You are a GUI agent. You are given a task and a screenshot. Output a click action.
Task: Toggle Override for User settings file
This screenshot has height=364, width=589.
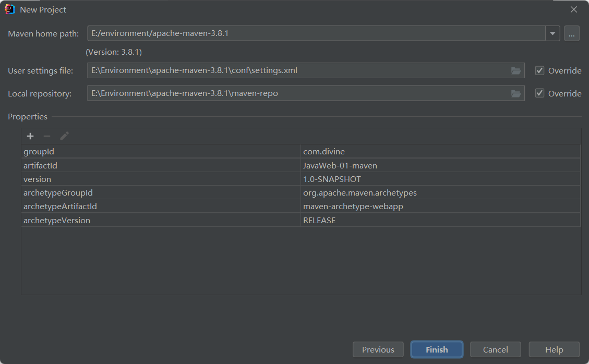[x=539, y=70]
